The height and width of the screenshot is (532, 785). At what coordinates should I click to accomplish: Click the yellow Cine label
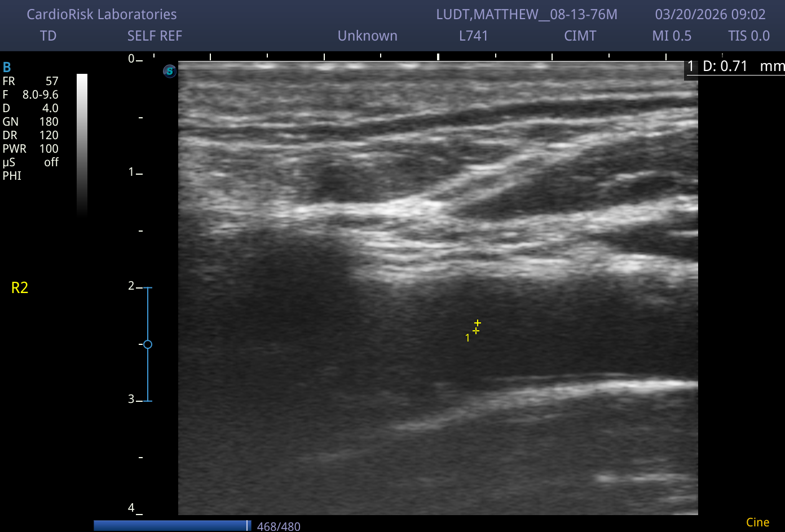[757, 522]
